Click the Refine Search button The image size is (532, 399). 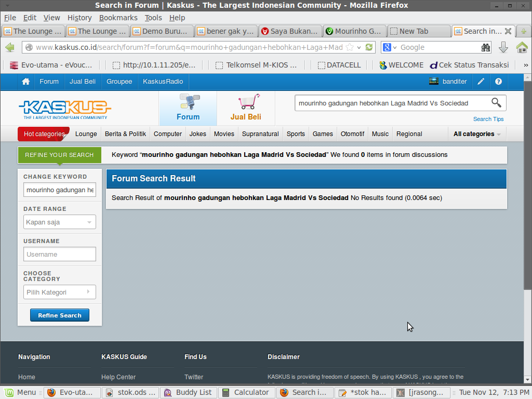coord(60,315)
